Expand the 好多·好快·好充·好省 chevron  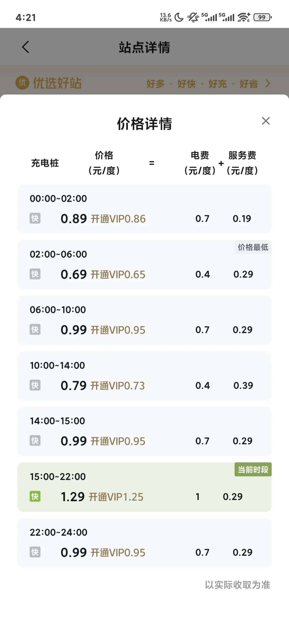268,83
